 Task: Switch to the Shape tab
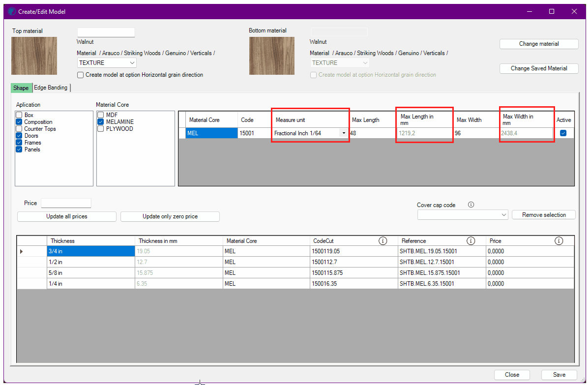tap(21, 88)
